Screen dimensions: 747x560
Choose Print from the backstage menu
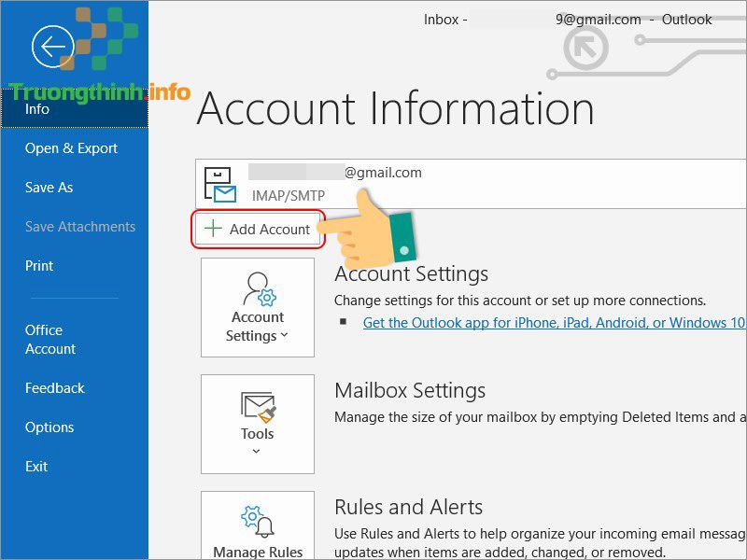click(x=39, y=265)
